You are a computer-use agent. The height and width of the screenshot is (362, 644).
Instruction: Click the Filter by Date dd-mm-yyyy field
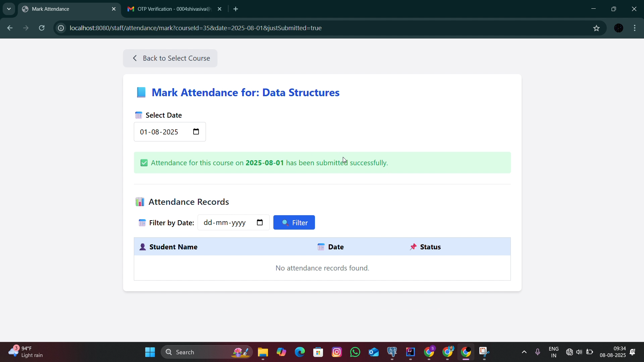[x=233, y=223]
